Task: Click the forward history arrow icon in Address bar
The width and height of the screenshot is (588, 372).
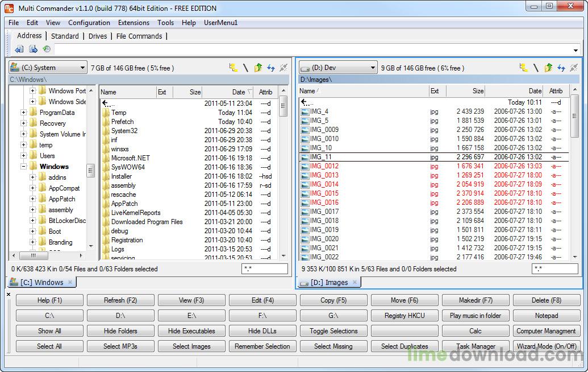Action: tap(33, 49)
